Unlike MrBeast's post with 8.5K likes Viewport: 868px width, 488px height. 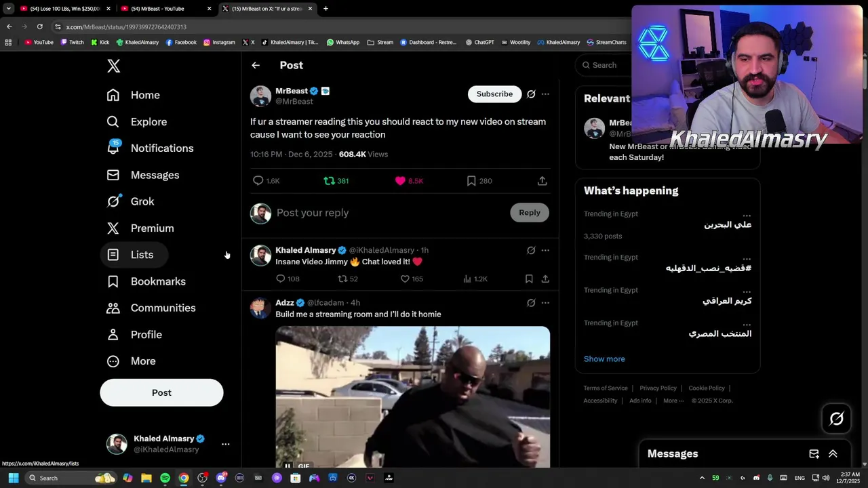[x=400, y=181]
